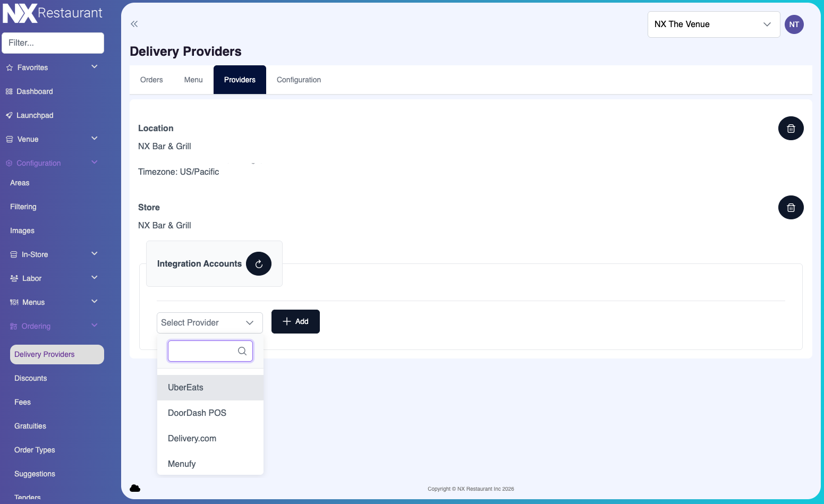Click the Dashboard grid icon

pyautogui.click(x=9, y=91)
